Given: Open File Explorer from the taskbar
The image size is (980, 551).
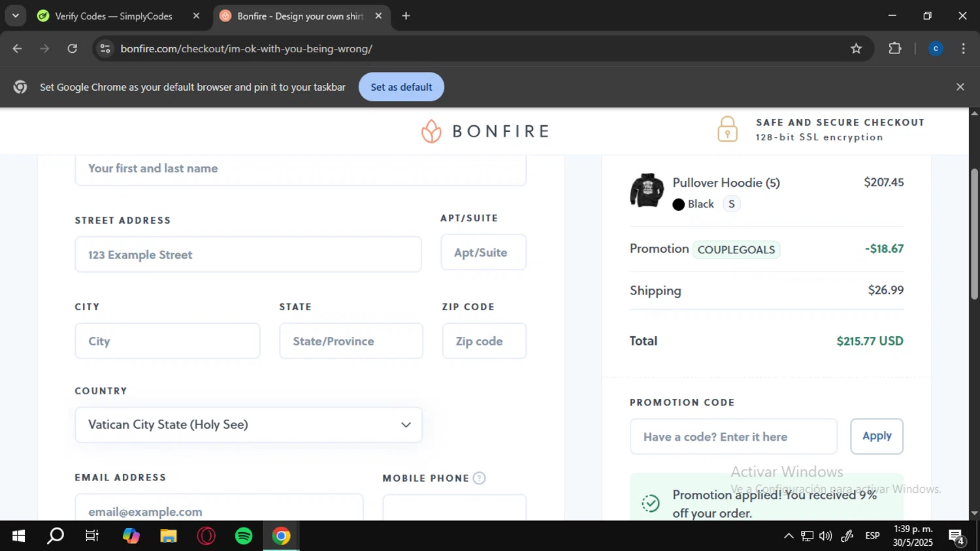Looking at the screenshot, I should pyautogui.click(x=169, y=536).
